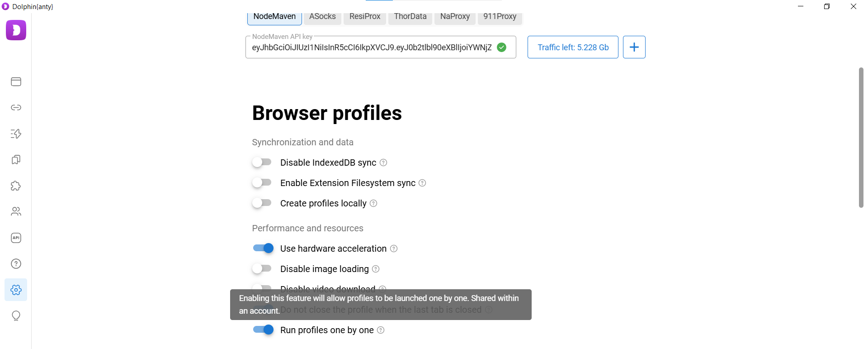This screenshot has width=868, height=349.
Task: Click the help icon next to hardware acceleration
Action: (394, 249)
